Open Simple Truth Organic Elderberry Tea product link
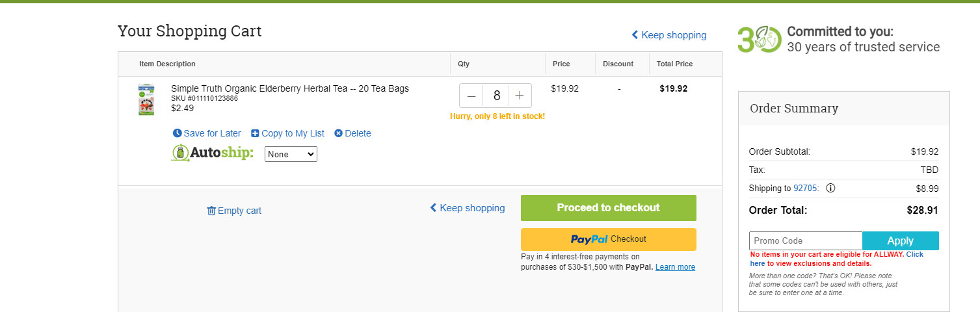Screen dimensions: 980x312 (x=290, y=88)
